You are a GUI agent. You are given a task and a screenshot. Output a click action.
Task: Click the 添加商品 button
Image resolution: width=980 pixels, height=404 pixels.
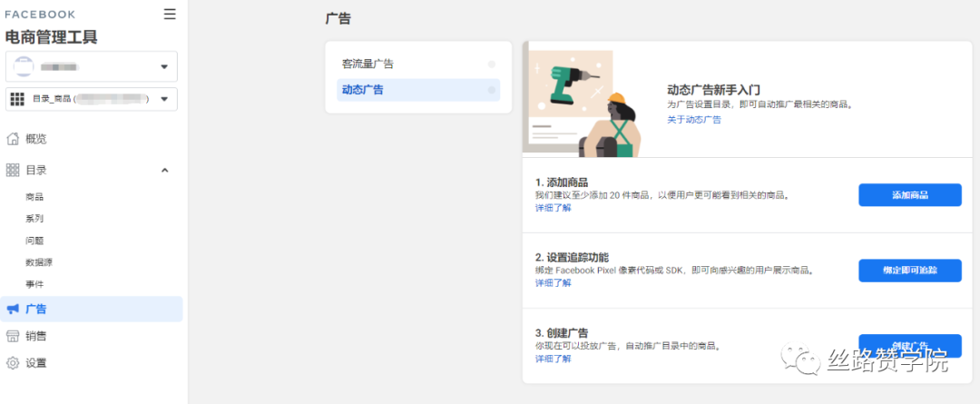(910, 195)
